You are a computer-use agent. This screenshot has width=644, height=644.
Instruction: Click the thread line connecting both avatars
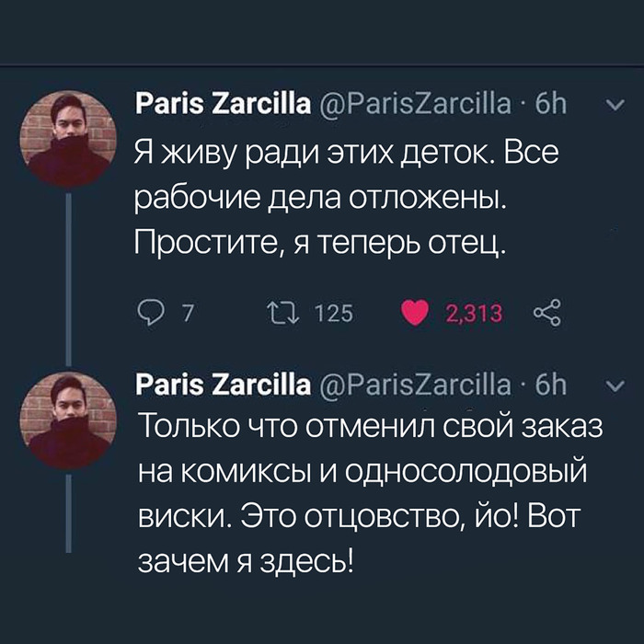click(x=71, y=276)
